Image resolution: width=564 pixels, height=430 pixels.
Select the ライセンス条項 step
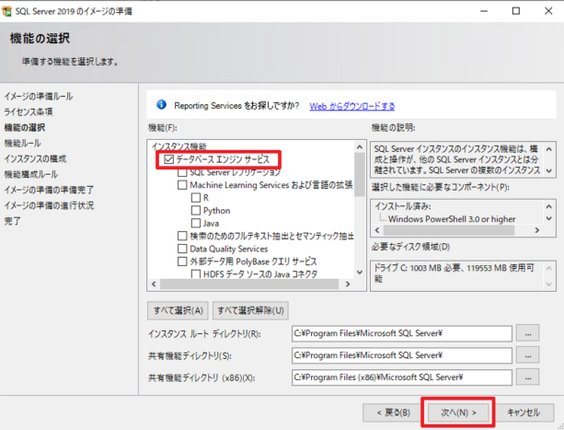pyautogui.click(x=28, y=112)
